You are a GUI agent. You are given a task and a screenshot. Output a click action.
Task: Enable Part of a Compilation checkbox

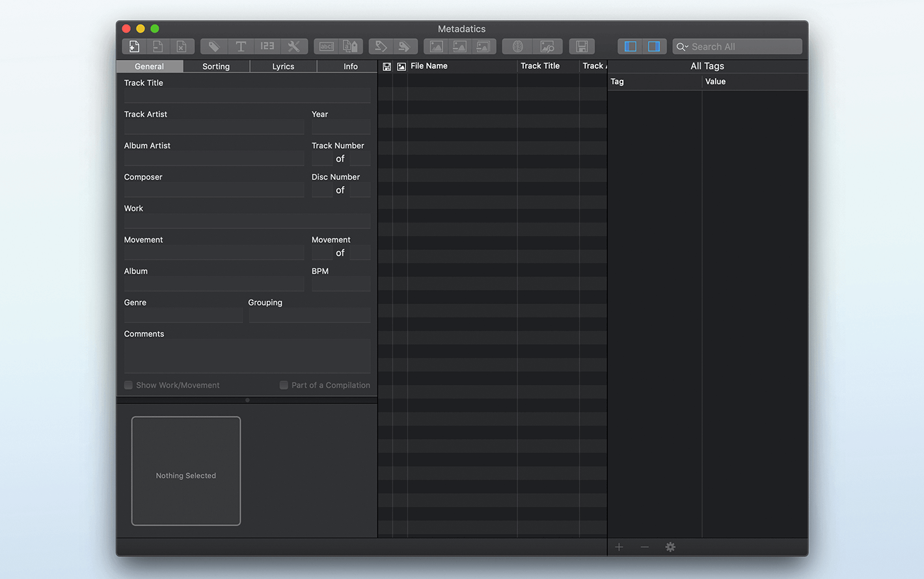[x=284, y=385]
